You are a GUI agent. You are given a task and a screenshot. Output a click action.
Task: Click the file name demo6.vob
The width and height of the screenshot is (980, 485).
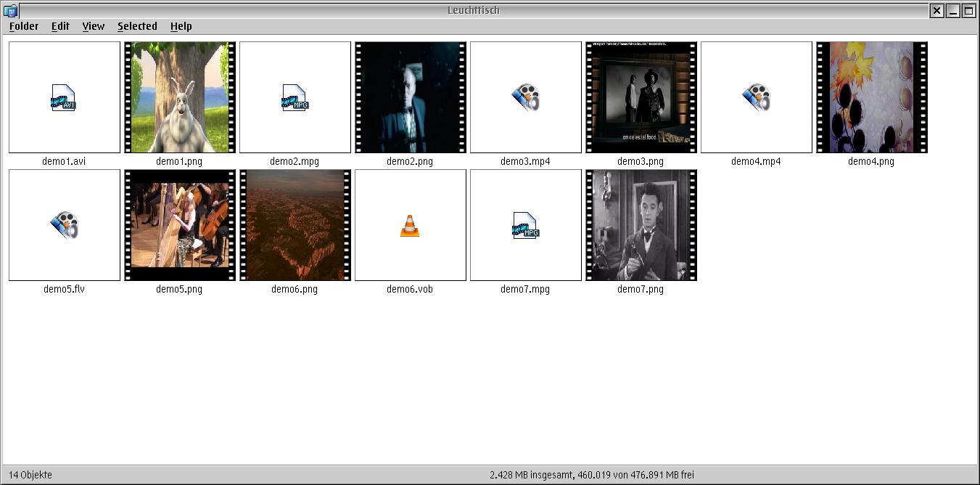[410, 289]
